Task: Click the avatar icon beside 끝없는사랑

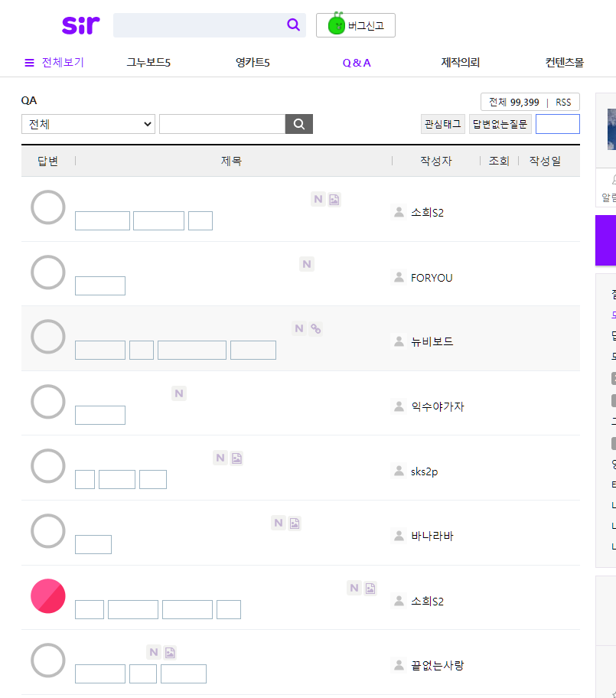Action: click(399, 665)
